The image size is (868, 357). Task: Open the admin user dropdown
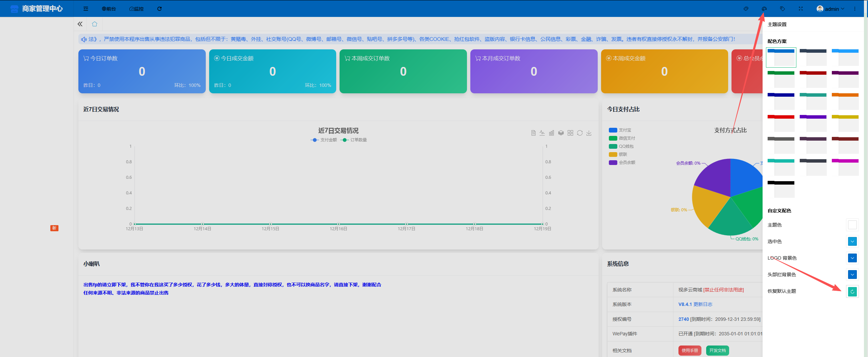coord(830,9)
